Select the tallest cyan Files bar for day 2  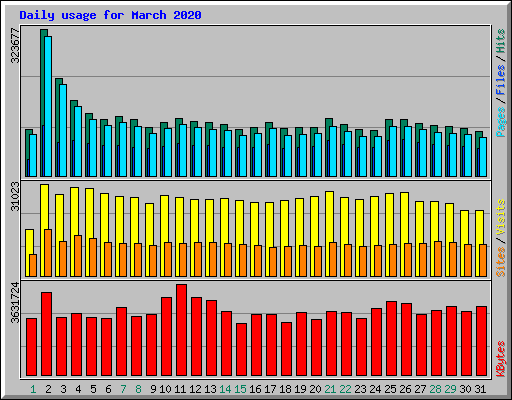click(x=48, y=106)
